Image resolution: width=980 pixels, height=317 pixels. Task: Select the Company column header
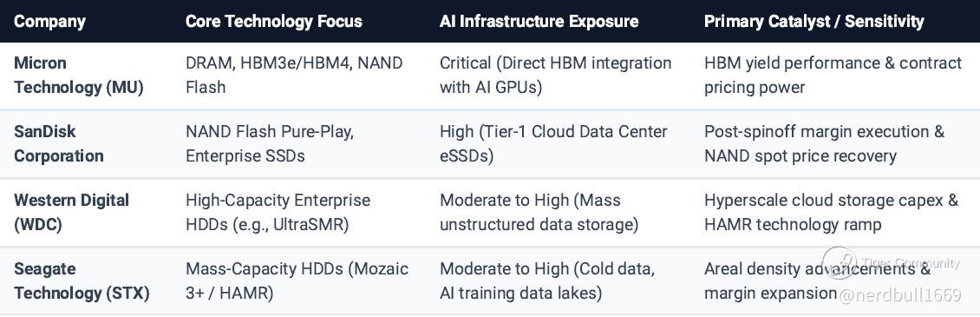tap(49, 22)
